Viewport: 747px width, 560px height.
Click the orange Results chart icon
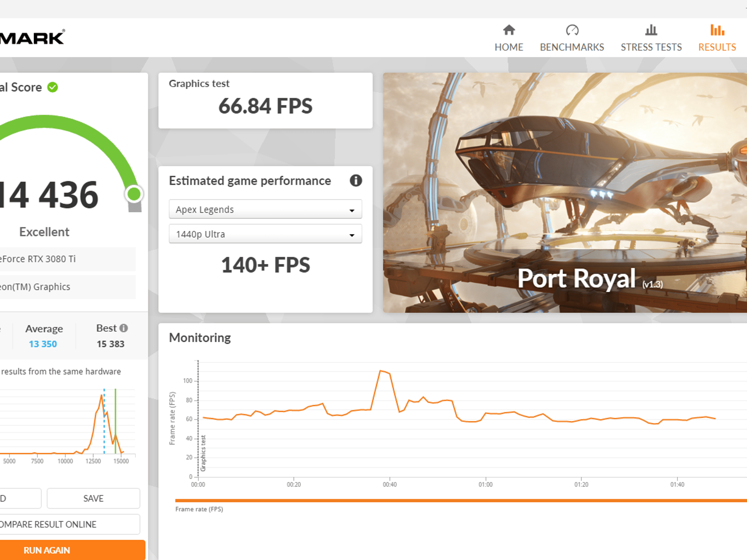click(717, 30)
